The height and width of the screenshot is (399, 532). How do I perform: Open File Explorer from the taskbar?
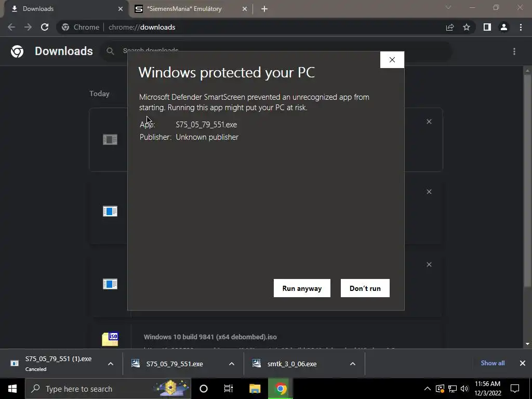[x=255, y=389]
